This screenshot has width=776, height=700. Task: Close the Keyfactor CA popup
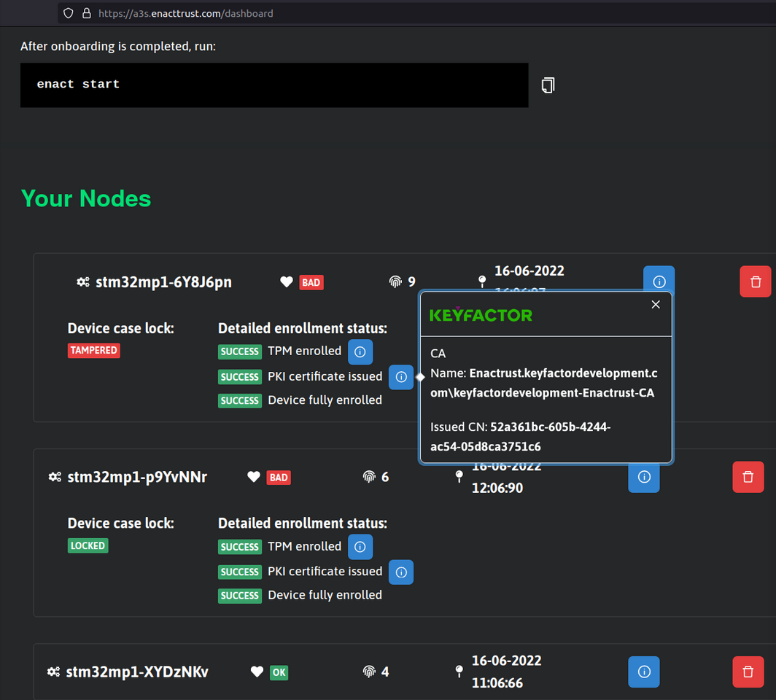point(655,305)
